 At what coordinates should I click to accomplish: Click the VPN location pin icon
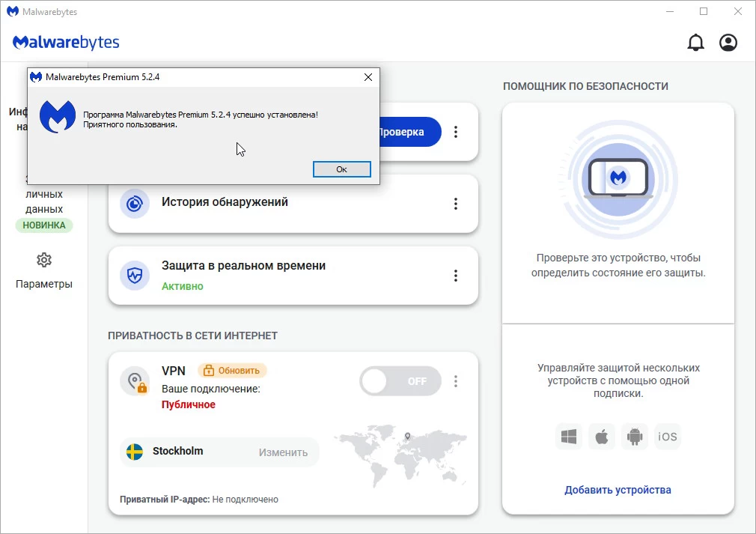pyautogui.click(x=135, y=381)
